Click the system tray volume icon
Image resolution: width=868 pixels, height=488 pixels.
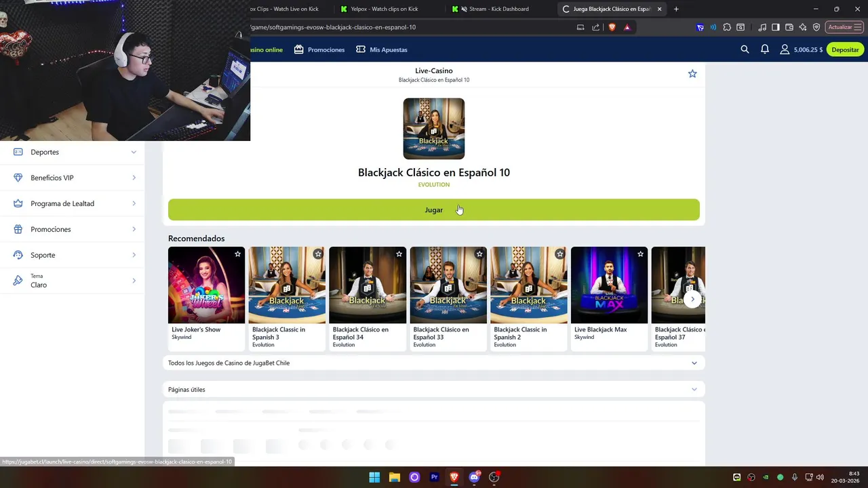[x=820, y=477]
